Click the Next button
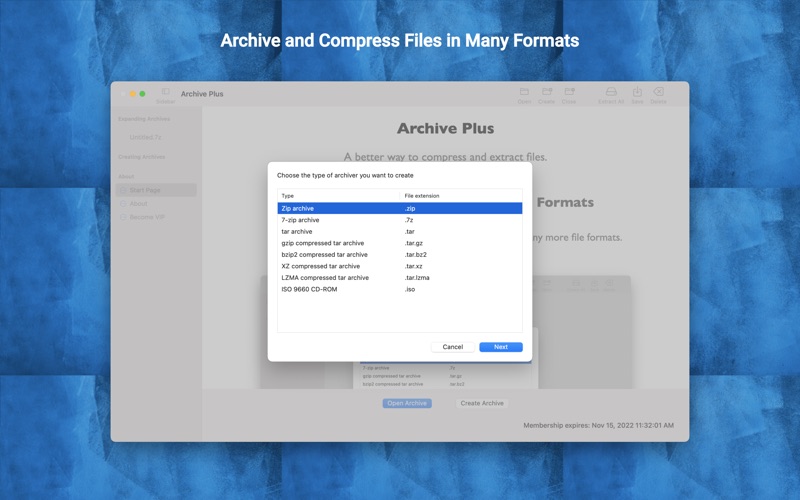 [x=501, y=347]
